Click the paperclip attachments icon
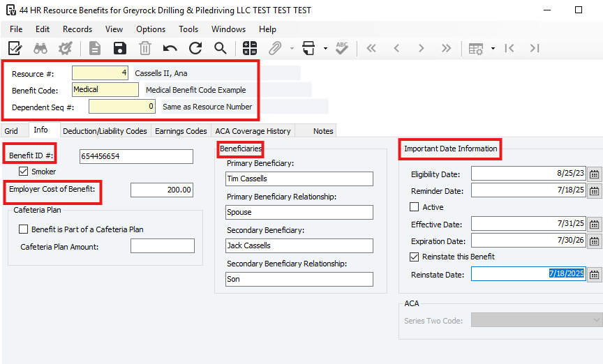Screen dimensions: 603x364 coord(274,48)
